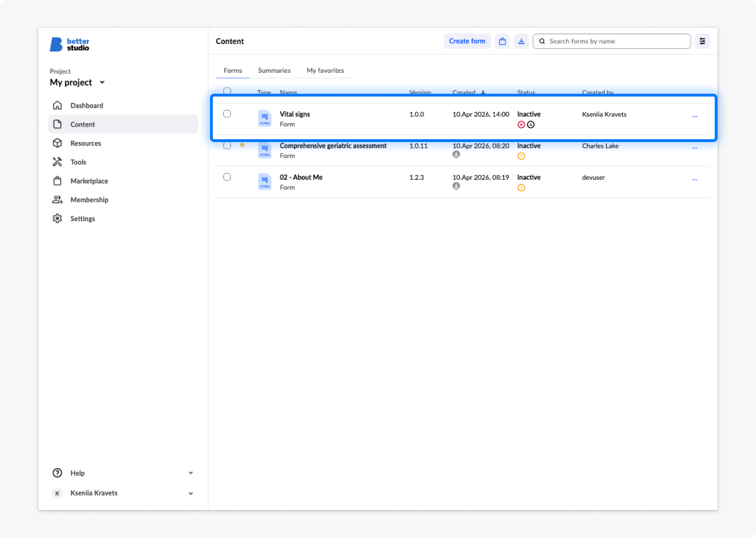Switch to the My favorites tab

pyautogui.click(x=325, y=71)
